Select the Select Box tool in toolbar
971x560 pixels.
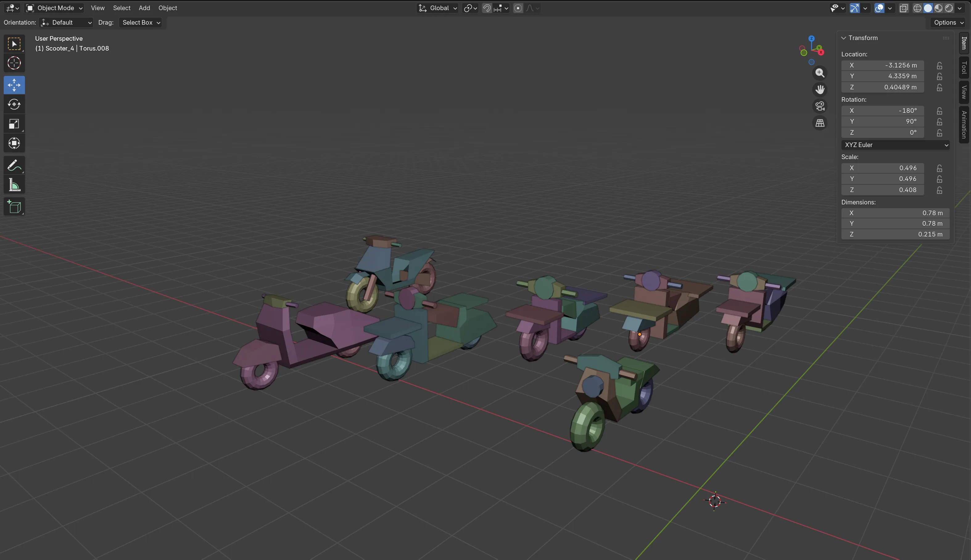coord(14,44)
